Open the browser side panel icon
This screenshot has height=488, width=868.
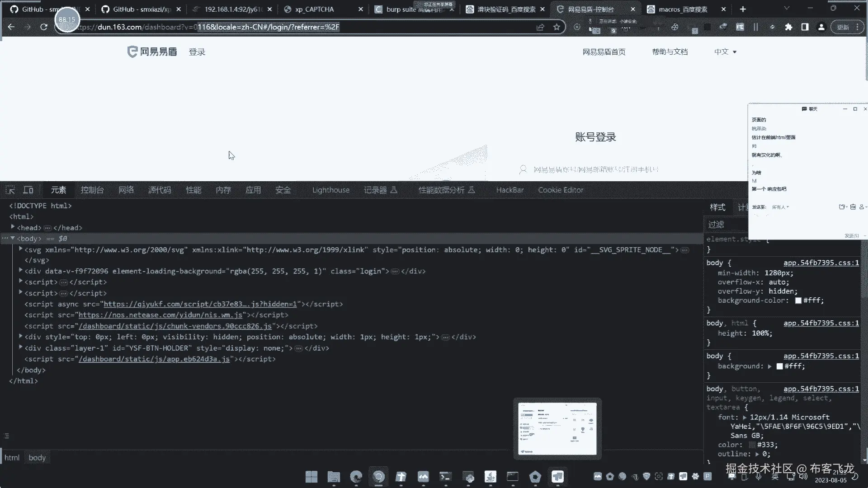point(805,27)
